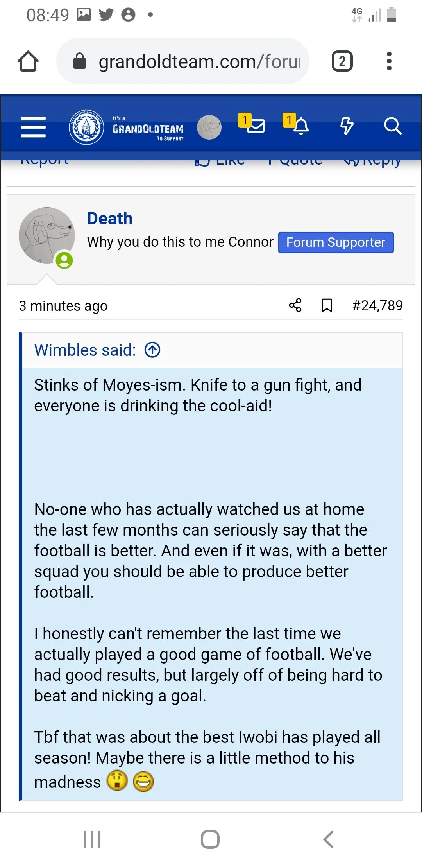Share post #24,789 via share icon
Screen dimensions: 422x868
(x=295, y=305)
